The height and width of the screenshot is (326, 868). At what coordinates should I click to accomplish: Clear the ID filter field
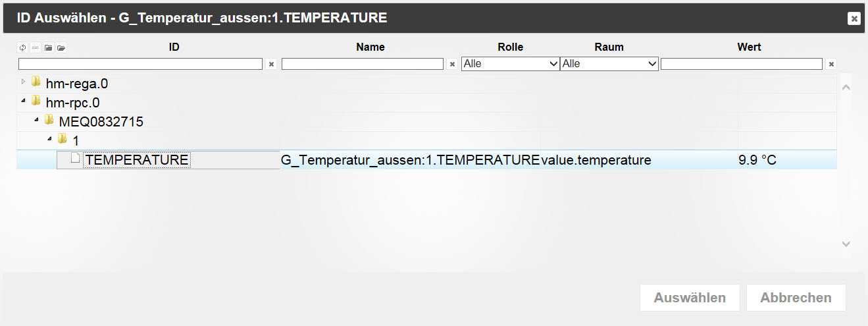271,65
